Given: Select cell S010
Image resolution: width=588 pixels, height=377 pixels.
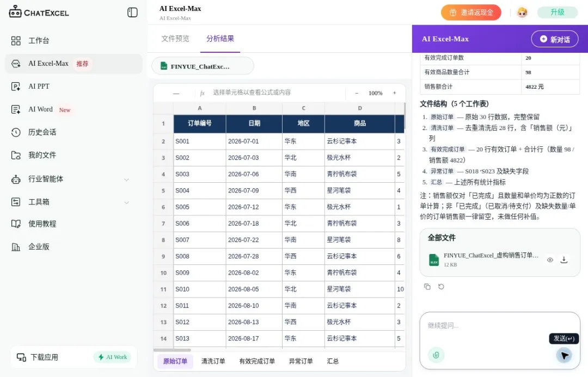Looking at the screenshot, I should (199, 289).
